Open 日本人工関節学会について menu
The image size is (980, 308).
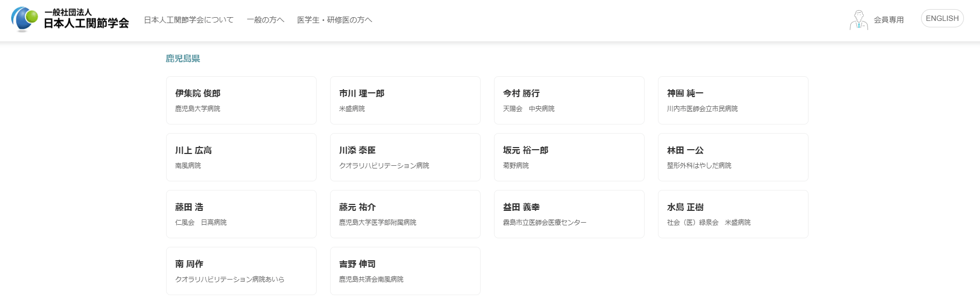click(x=189, y=20)
